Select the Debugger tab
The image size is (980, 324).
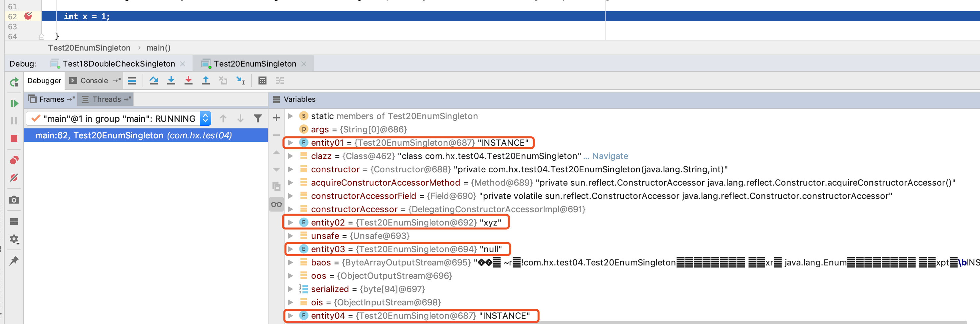click(x=44, y=81)
